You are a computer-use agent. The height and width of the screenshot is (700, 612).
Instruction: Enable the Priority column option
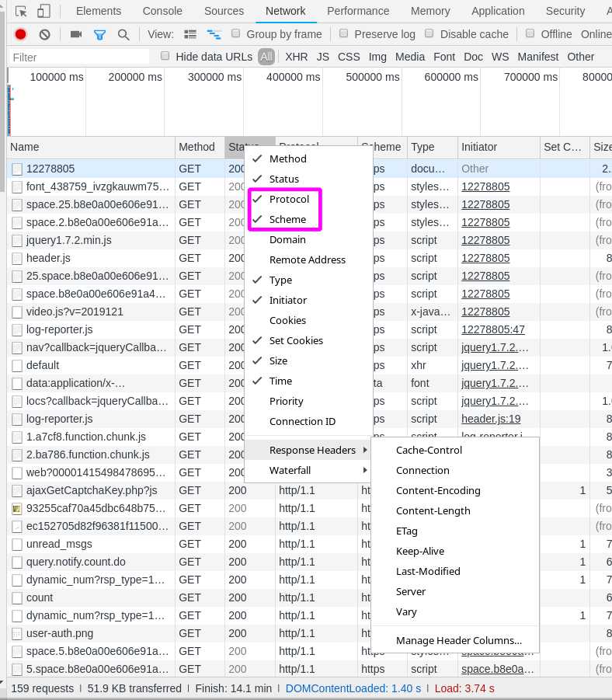309,402
